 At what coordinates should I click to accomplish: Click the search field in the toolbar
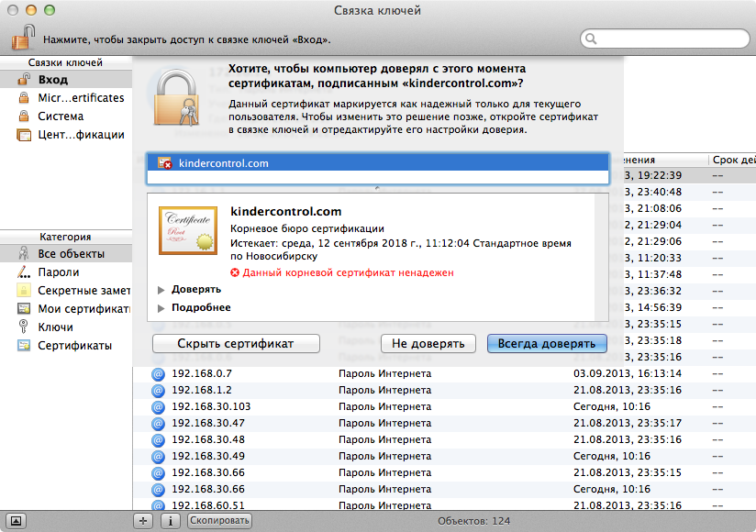665,39
